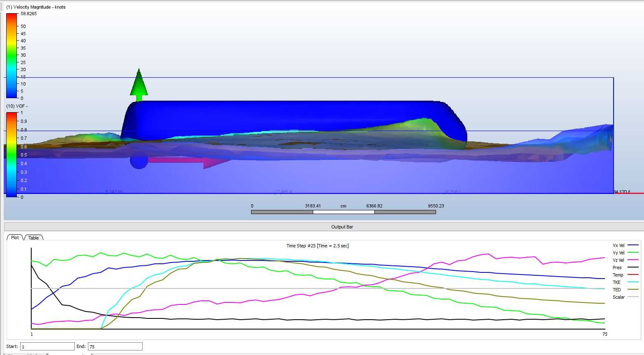Select the blue sphere at arrow origin
This screenshot has height=355, width=644.
(x=139, y=161)
